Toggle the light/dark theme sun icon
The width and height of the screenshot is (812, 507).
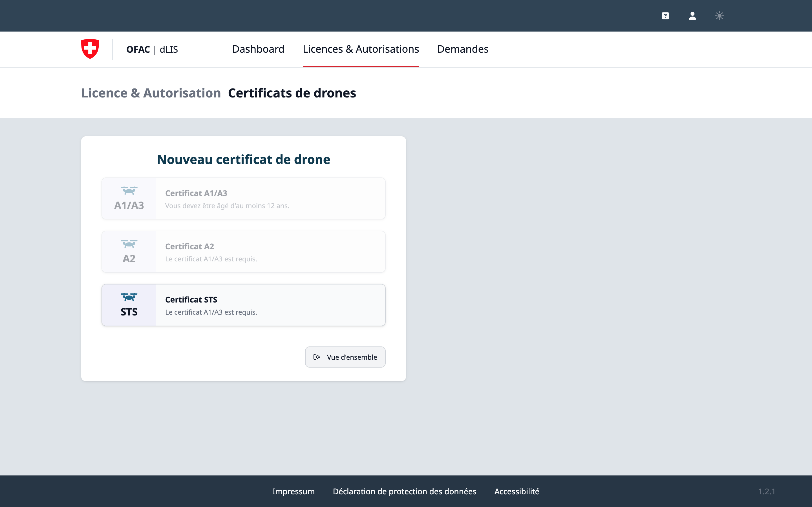pyautogui.click(x=720, y=16)
